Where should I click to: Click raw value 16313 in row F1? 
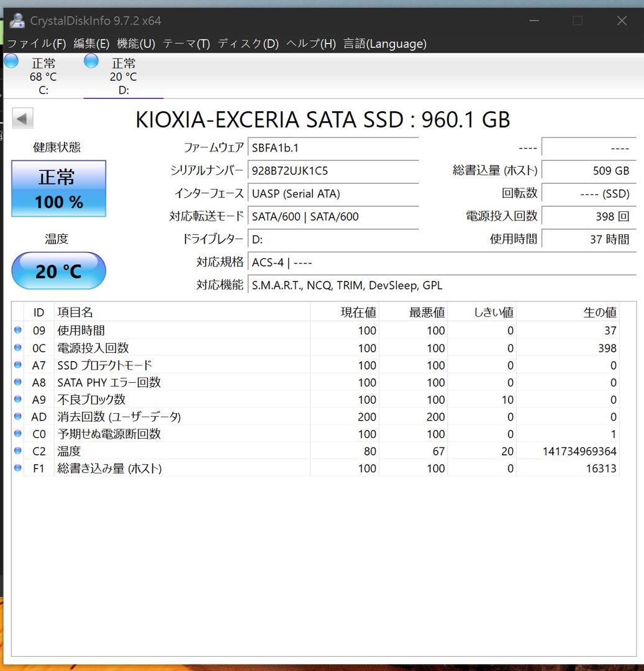601,468
